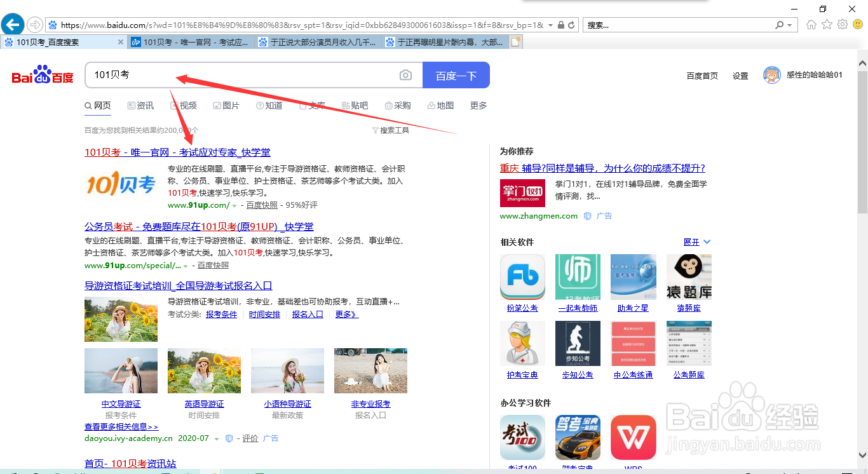Open the 护考宝典 nurse icon
This screenshot has width=868, height=474.
(522, 344)
